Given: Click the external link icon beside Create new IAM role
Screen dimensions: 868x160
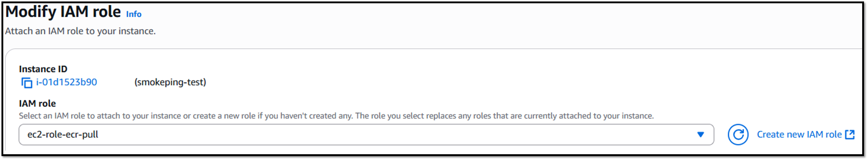Looking at the screenshot, I should point(850,134).
